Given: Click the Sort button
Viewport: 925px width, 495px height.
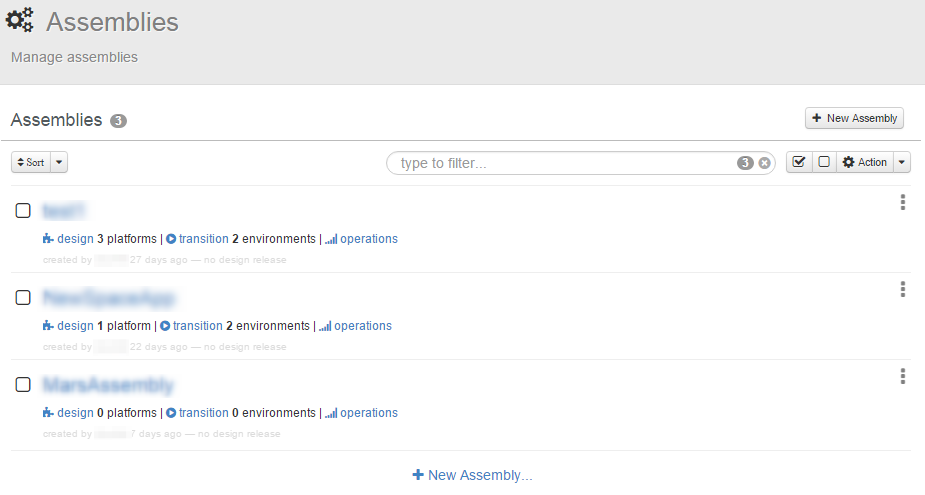Looking at the screenshot, I should pyautogui.click(x=31, y=162).
